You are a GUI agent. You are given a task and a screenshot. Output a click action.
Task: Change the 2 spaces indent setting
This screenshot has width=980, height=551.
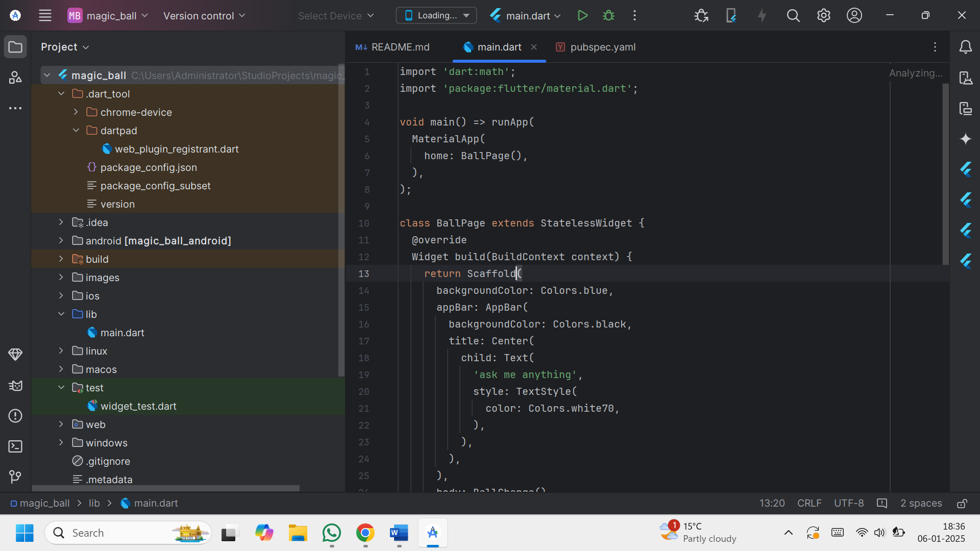coord(921,503)
